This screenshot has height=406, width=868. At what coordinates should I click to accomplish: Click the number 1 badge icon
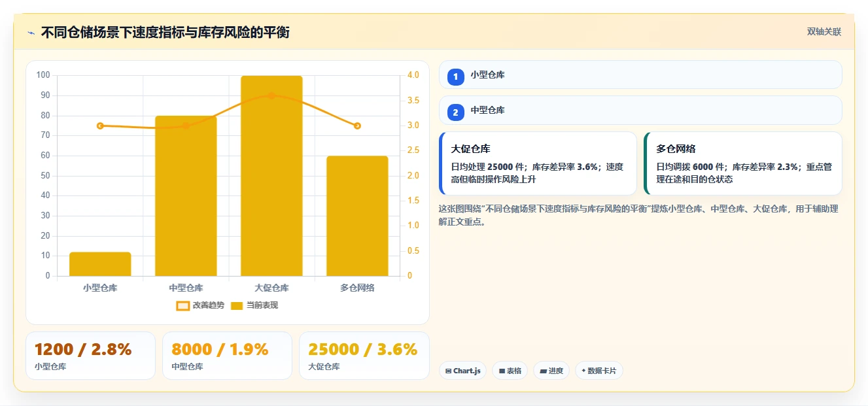456,76
